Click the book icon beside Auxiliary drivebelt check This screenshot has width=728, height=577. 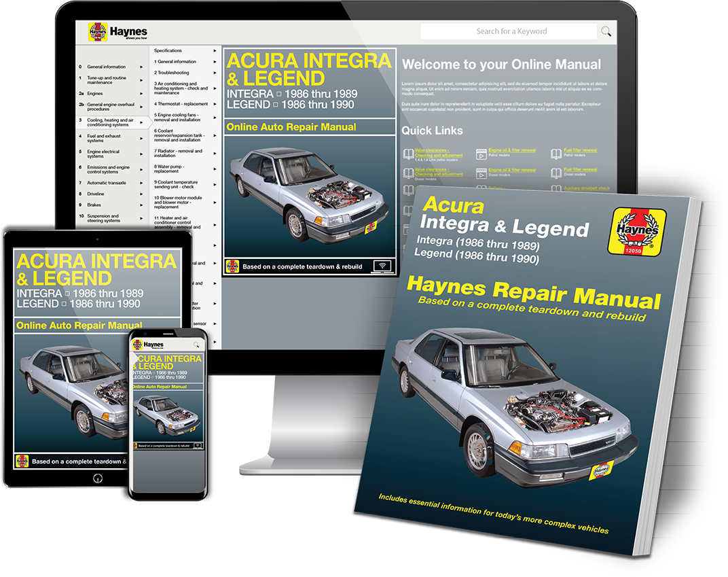[557, 188]
